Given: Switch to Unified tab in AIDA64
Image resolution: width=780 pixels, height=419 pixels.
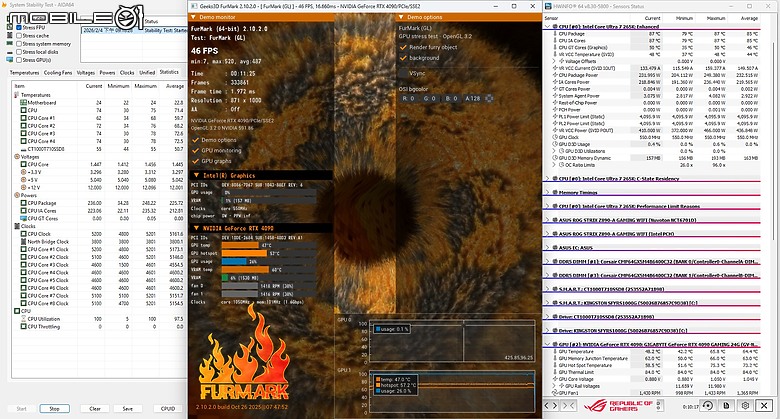Looking at the screenshot, I should click(147, 73).
